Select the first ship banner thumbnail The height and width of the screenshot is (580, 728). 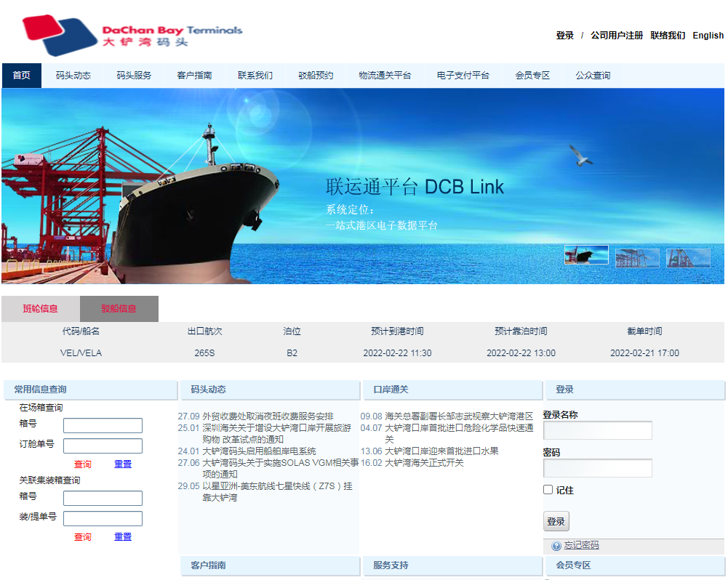tap(586, 254)
